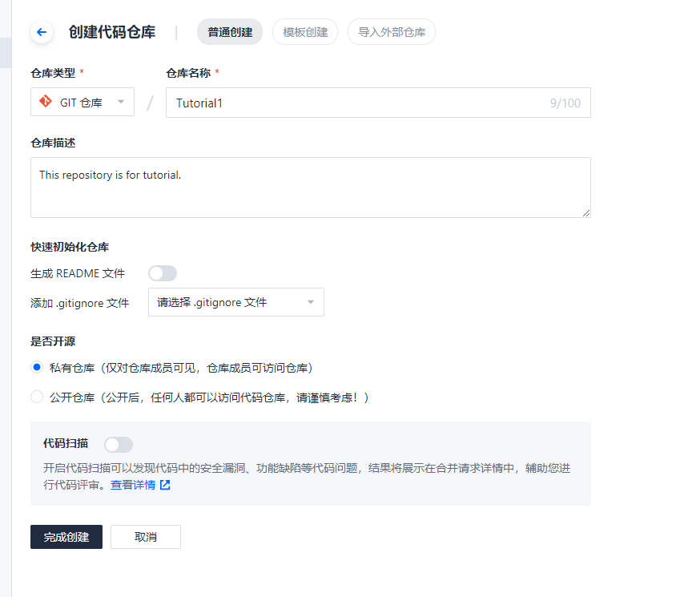
Task: Enable the 代码扫描 toggle
Action: point(119,444)
